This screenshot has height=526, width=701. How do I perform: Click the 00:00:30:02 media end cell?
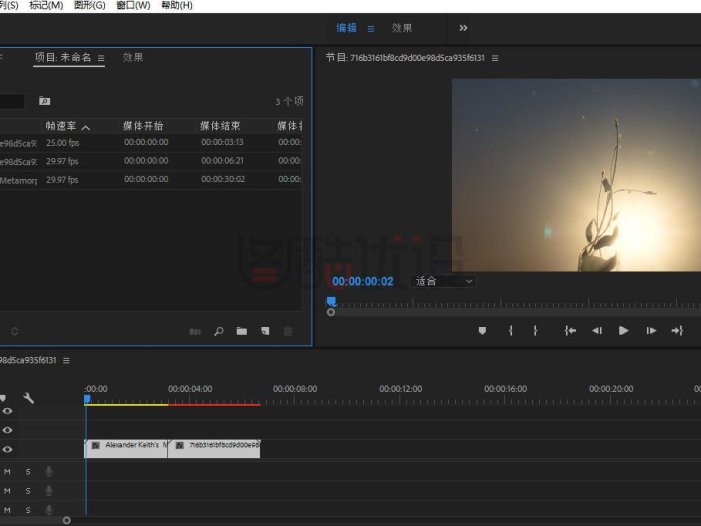point(223,179)
